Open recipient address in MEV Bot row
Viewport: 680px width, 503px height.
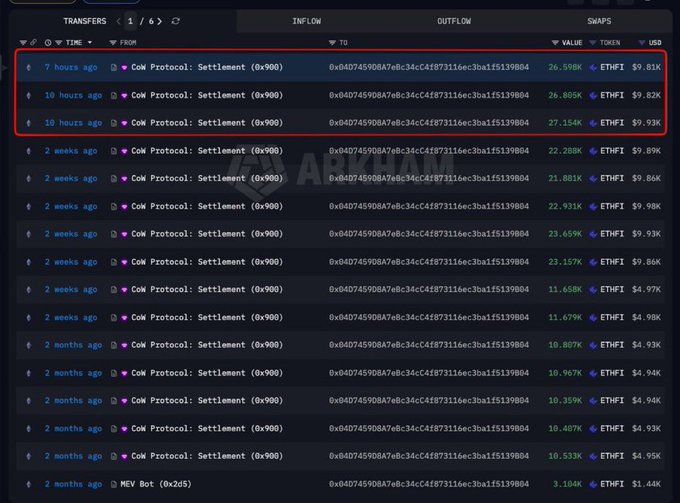tap(429, 484)
